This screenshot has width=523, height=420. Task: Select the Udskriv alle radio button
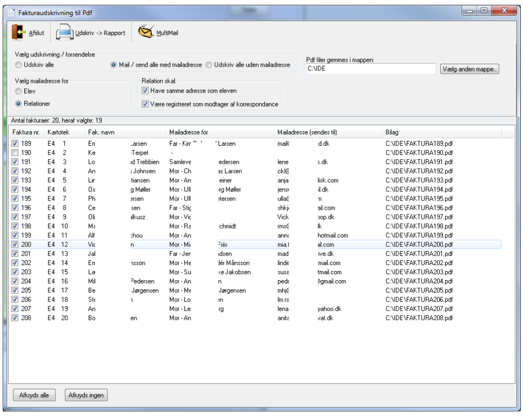pos(18,65)
